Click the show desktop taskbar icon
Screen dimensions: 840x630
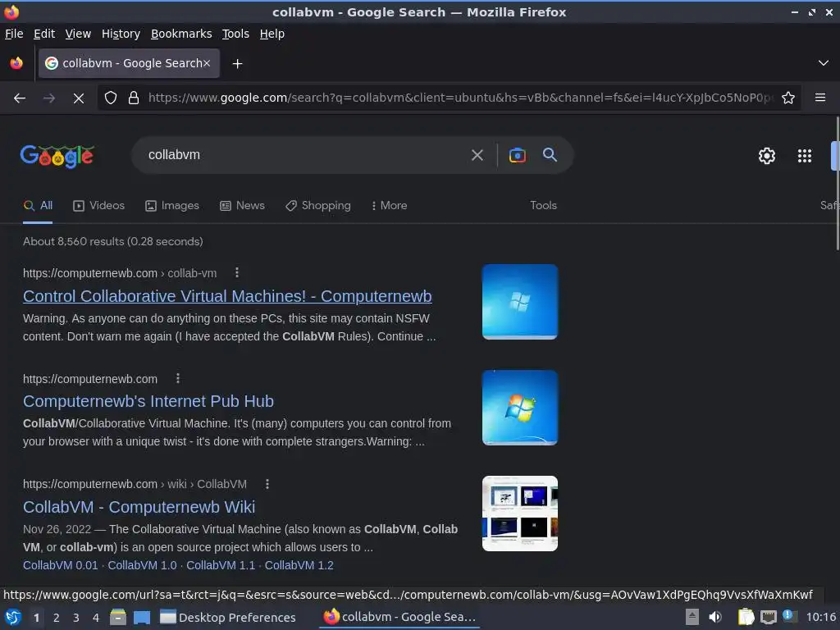click(x=142, y=618)
